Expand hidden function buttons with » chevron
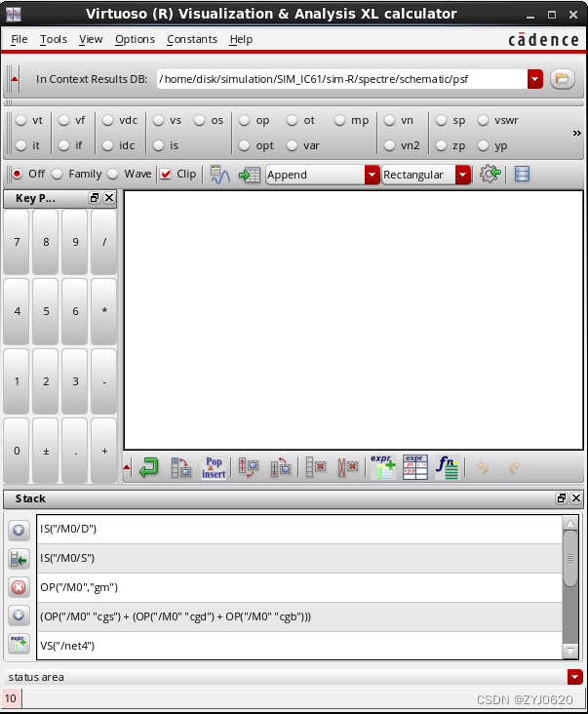 (x=576, y=133)
